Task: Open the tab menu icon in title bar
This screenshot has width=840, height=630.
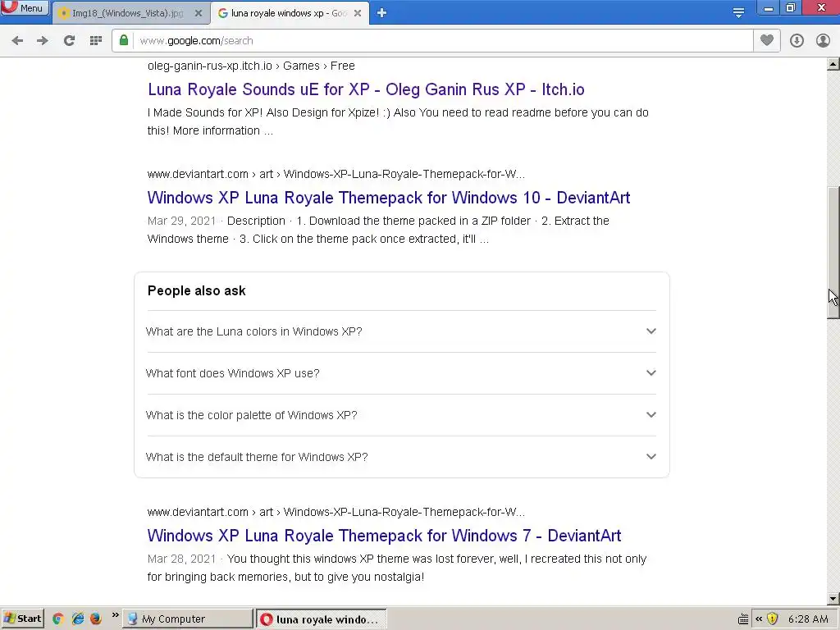Action: click(738, 12)
